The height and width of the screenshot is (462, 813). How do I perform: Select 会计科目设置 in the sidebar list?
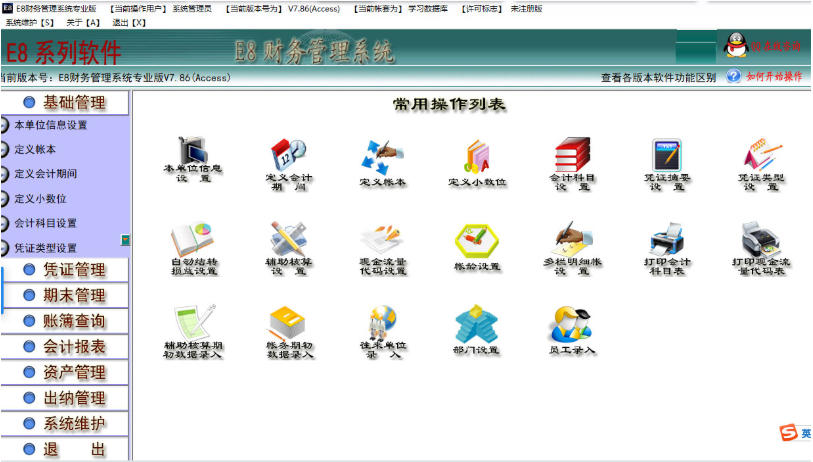point(46,223)
